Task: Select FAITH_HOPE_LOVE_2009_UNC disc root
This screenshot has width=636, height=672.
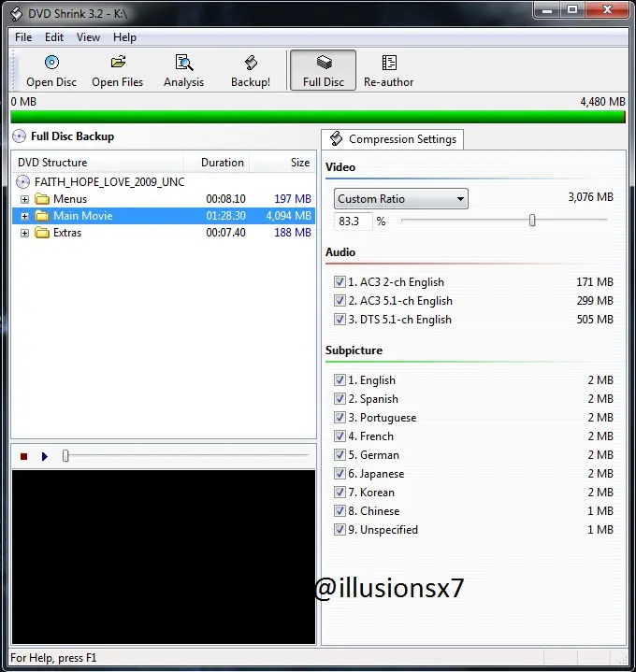Action: (109, 182)
